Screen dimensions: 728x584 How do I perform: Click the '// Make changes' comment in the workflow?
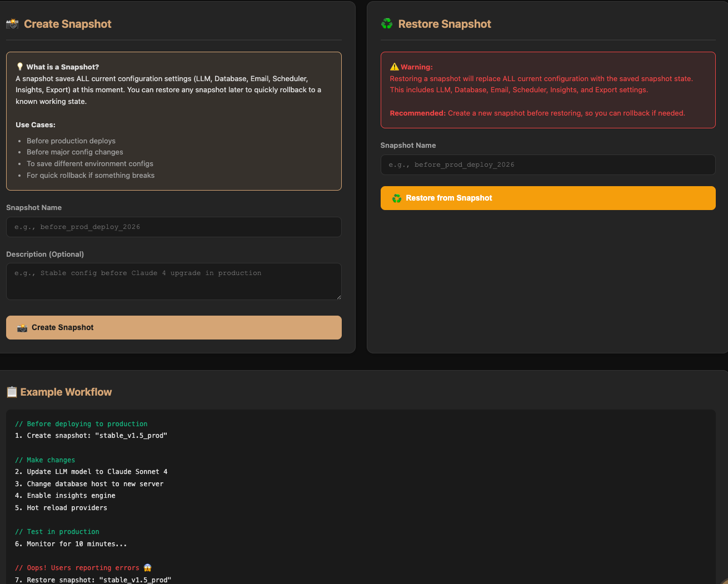pyautogui.click(x=45, y=460)
